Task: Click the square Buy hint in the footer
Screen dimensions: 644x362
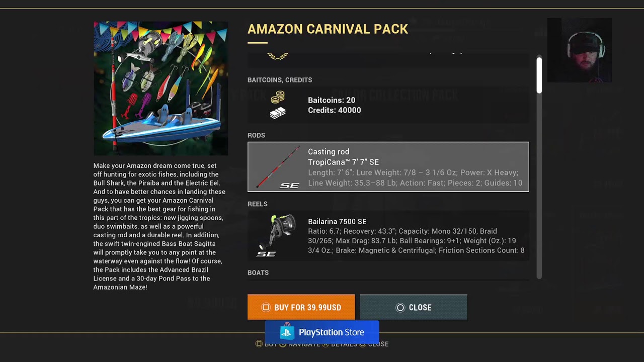Action: (x=266, y=344)
